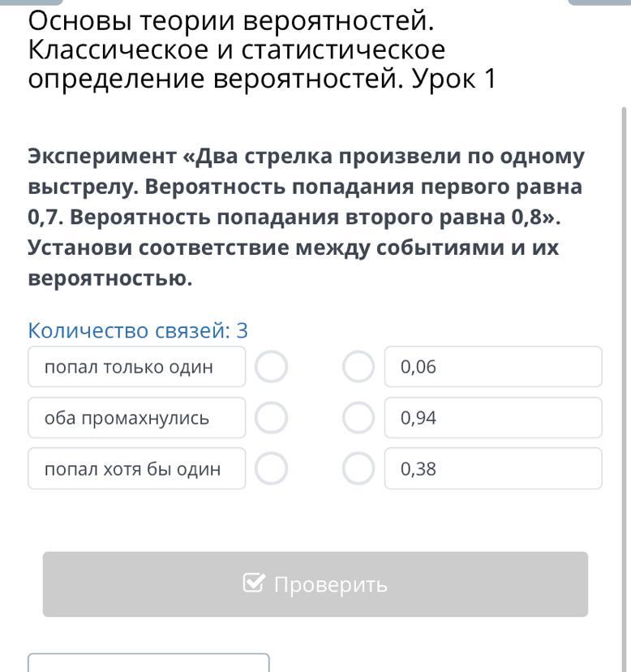Click the partially visible outlined button at the bottom

click(148, 662)
